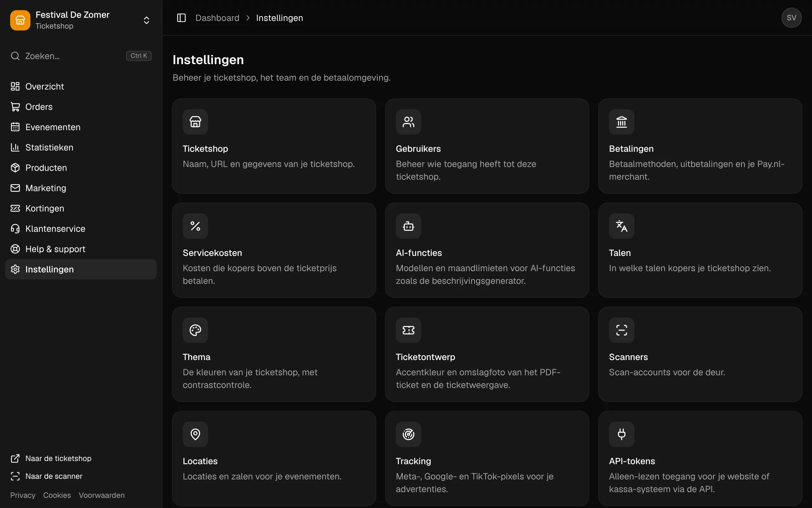Open the Gebruikers card users icon
Viewport: 812px width, 508px height.
click(x=408, y=122)
